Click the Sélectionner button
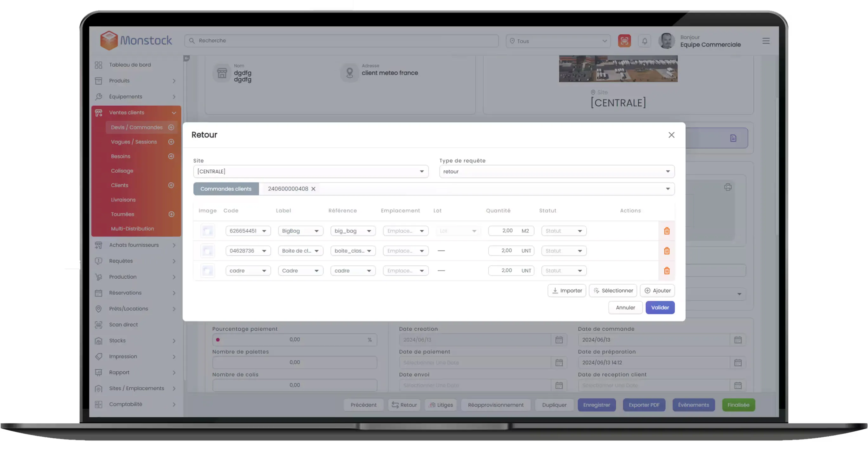Viewport: 868px width, 457px height. tap(613, 291)
